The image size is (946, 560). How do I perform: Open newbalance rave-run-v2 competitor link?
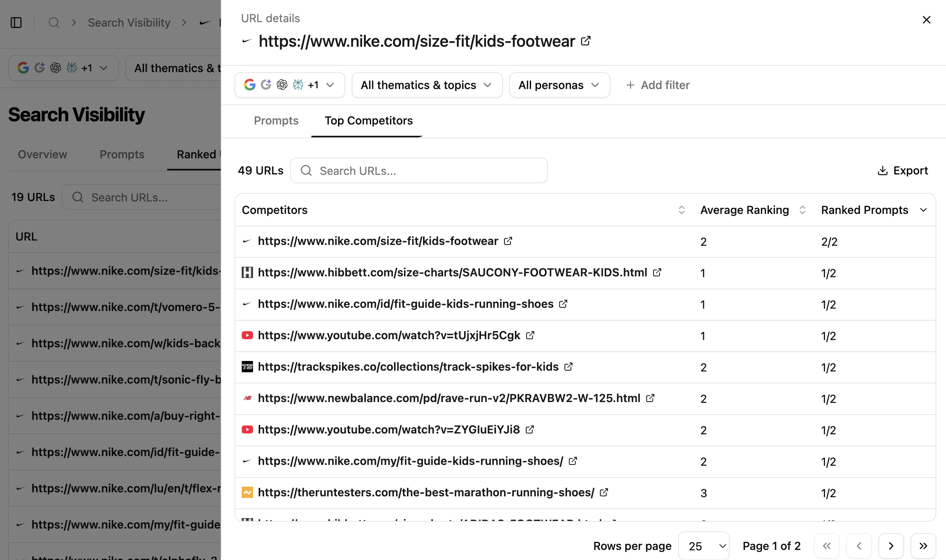[449, 398]
